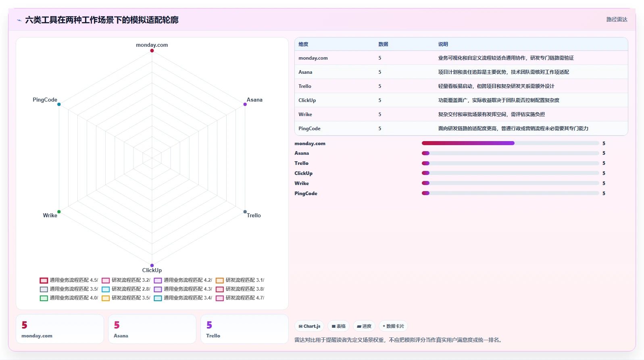Click the ClickUp progress bar

coord(511,173)
